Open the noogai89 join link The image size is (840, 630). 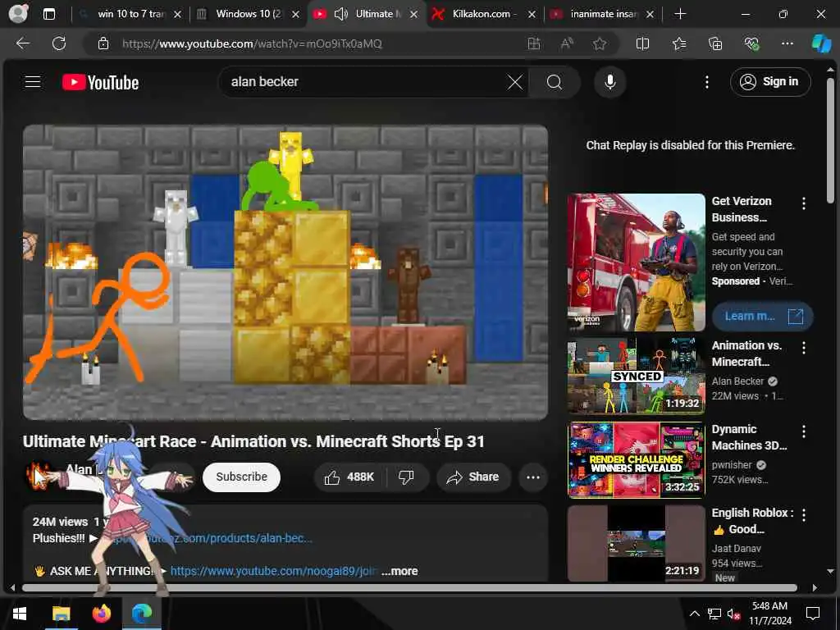(x=274, y=571)
